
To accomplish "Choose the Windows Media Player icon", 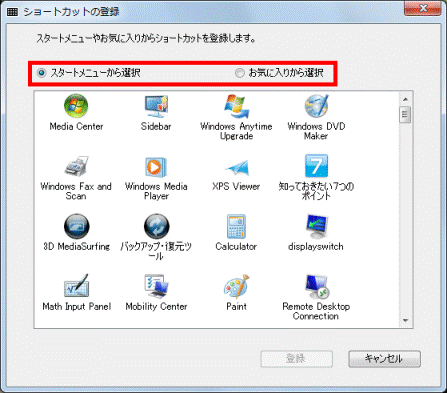I will (156, 167).
